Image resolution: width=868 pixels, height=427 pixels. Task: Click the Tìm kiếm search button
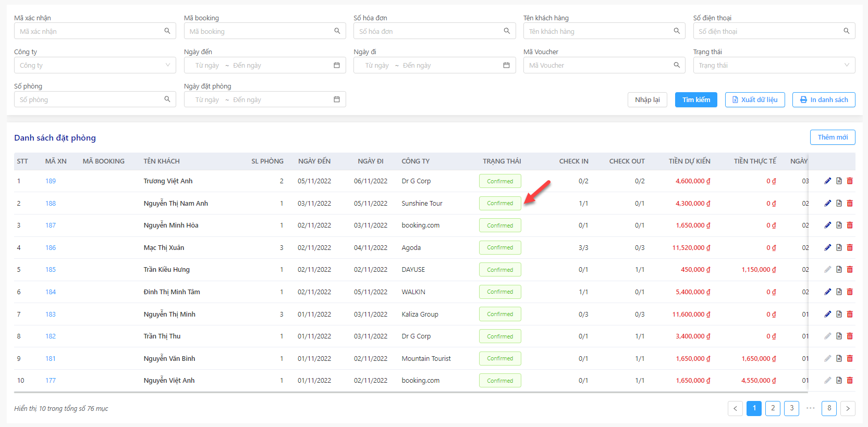696,99
